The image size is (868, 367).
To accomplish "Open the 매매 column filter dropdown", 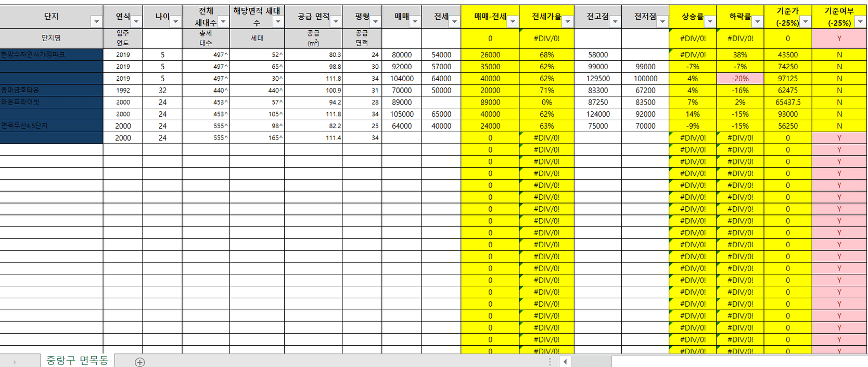I will pyautogui.click(x=415, y=21).
